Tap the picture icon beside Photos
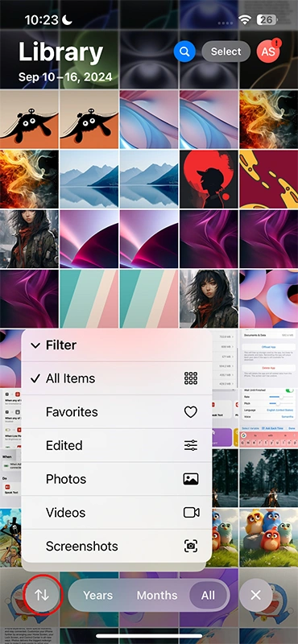Viewport: 298px width, 644px height. 191,479
